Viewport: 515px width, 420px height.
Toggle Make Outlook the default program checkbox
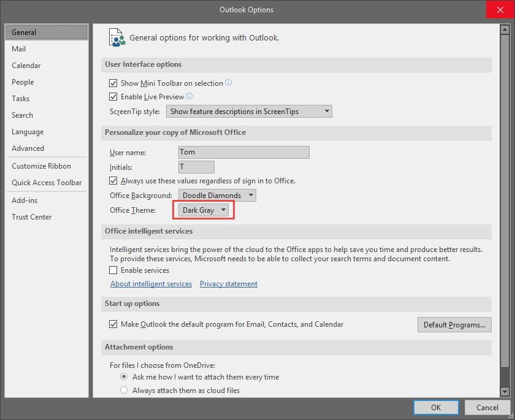[x=113, y=324]
